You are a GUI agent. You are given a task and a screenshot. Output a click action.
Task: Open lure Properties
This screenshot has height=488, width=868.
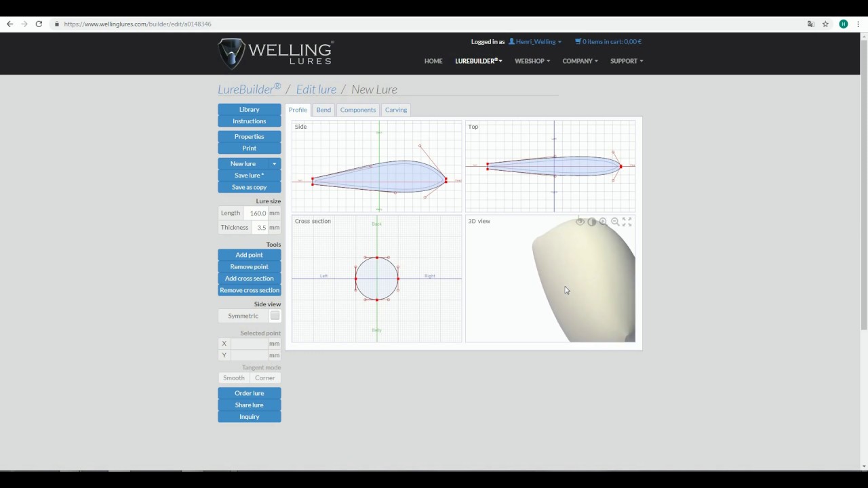250,136
